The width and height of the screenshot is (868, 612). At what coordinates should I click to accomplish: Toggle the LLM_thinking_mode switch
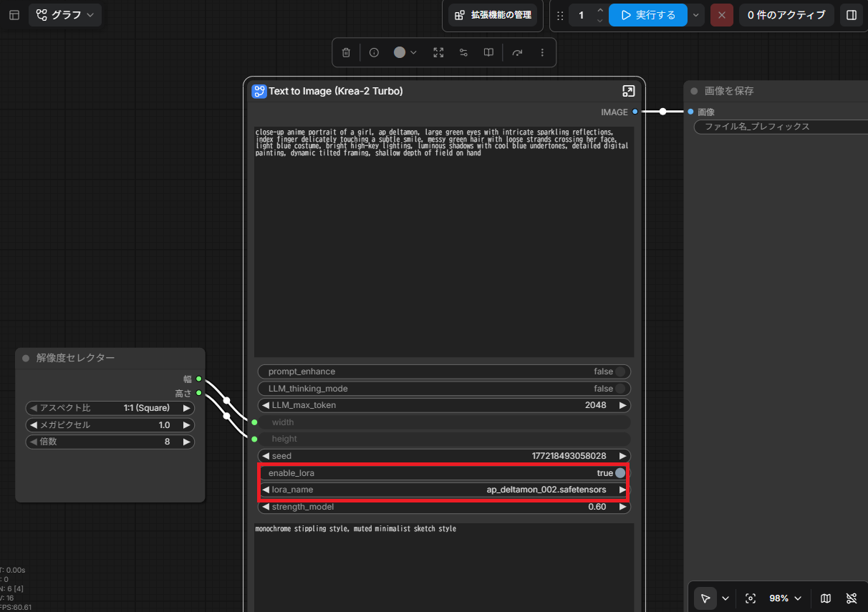tap(620, 389)
